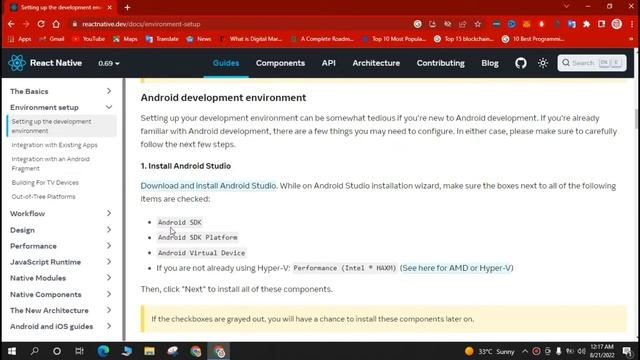Image resolution: width=640 pixels, height=360 pixels.
Task: Open Integration with Existing Apps
Action: 55,145
